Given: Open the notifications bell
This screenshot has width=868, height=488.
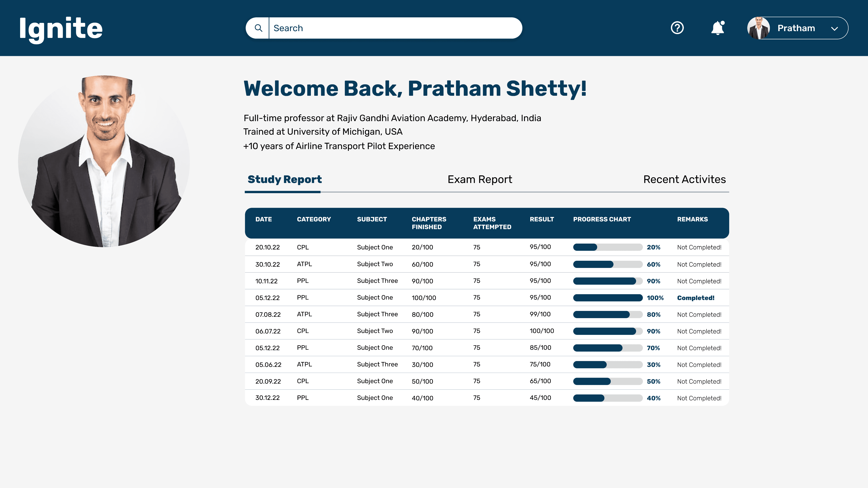Looking at the screenshot, I should click(717, 28).
